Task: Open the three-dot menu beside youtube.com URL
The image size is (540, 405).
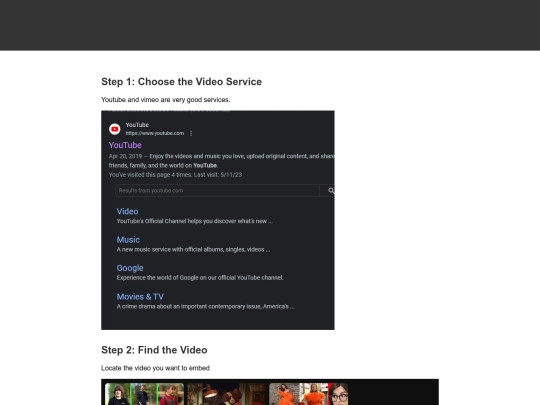Action: [191, 133]
